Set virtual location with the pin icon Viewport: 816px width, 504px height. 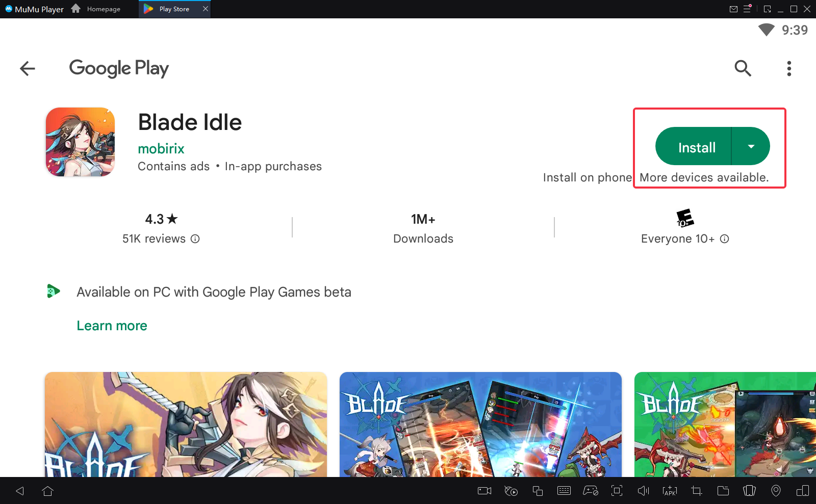click(x=776, y=491)
